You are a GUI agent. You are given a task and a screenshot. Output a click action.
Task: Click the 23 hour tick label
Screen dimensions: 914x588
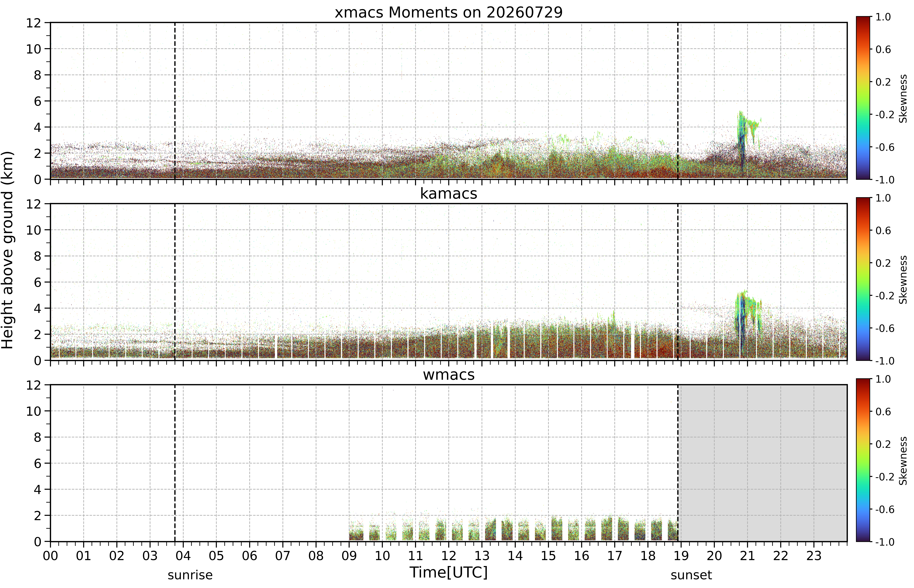[814, 556]
